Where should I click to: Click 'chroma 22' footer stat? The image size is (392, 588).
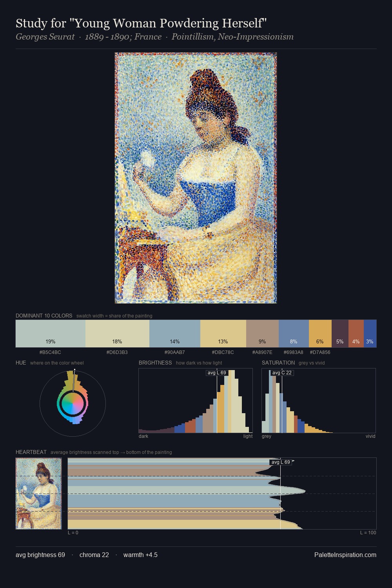pos(94,555)
